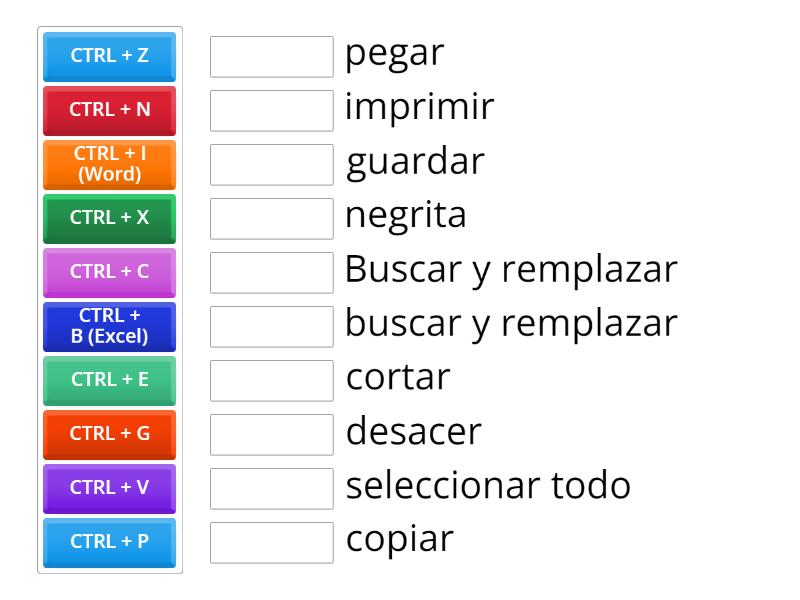Select the CTRL + N shortcut tile
This screenshot has height=600, width=800.
[108, 111]
